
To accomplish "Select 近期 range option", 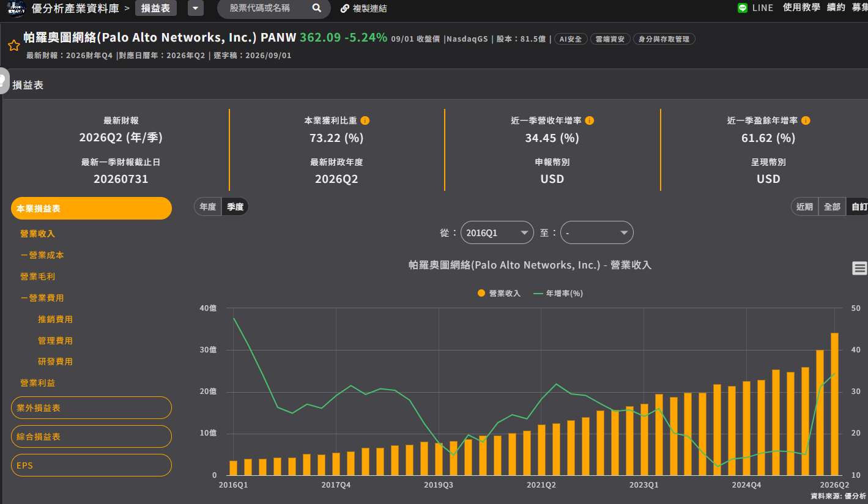I will point(804,207).
